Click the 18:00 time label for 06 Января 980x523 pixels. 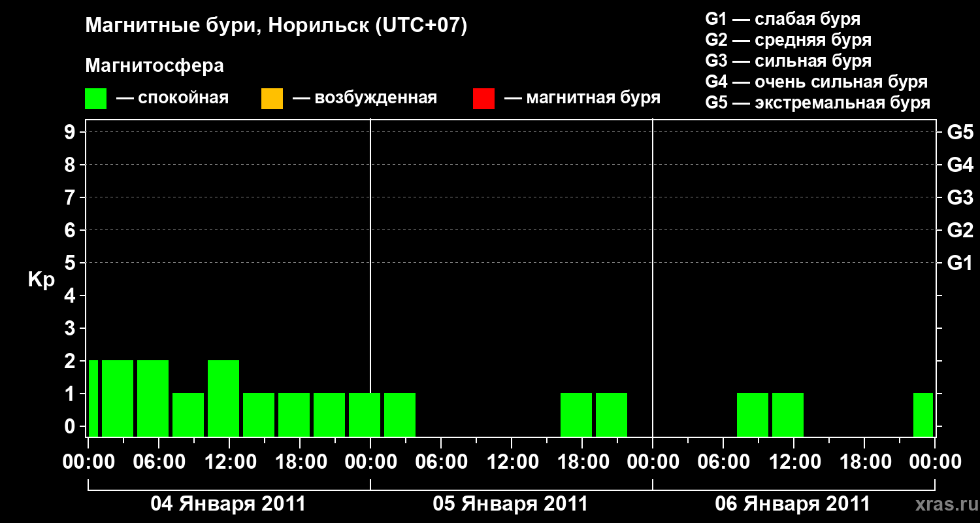[864, 462]
